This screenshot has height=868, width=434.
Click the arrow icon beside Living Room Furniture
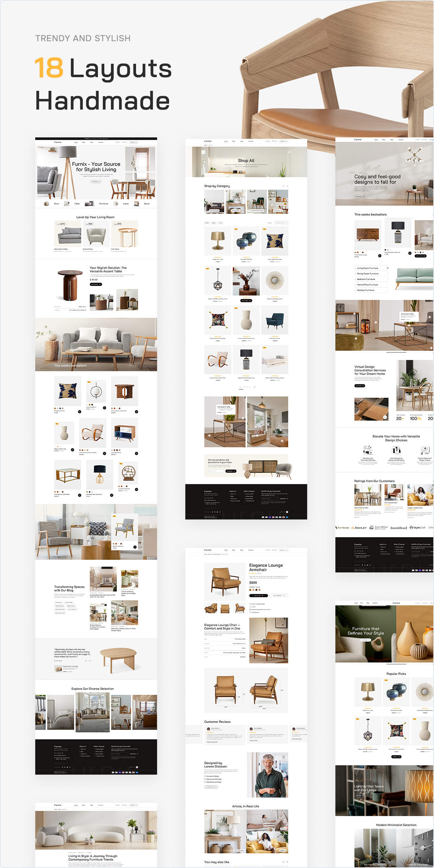click(x=387, y=268)
